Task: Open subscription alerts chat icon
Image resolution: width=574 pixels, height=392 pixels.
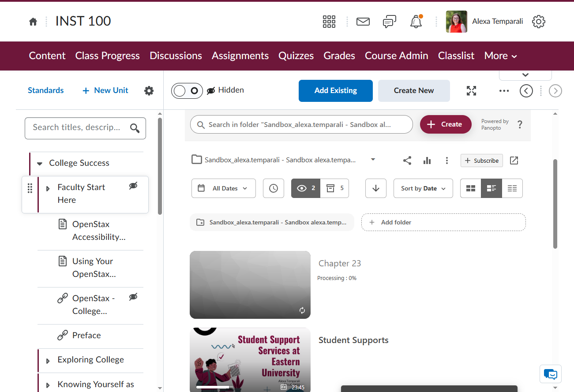Action: point(390,22)
